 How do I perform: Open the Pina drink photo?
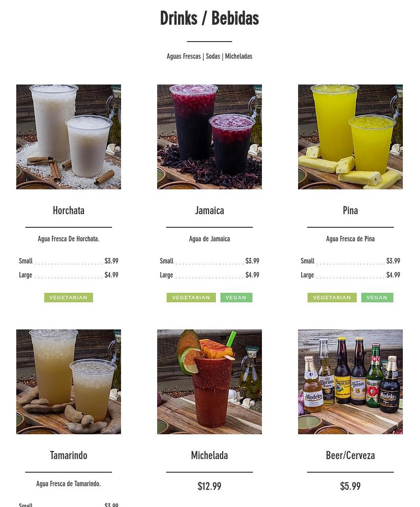tap(350, 137)
